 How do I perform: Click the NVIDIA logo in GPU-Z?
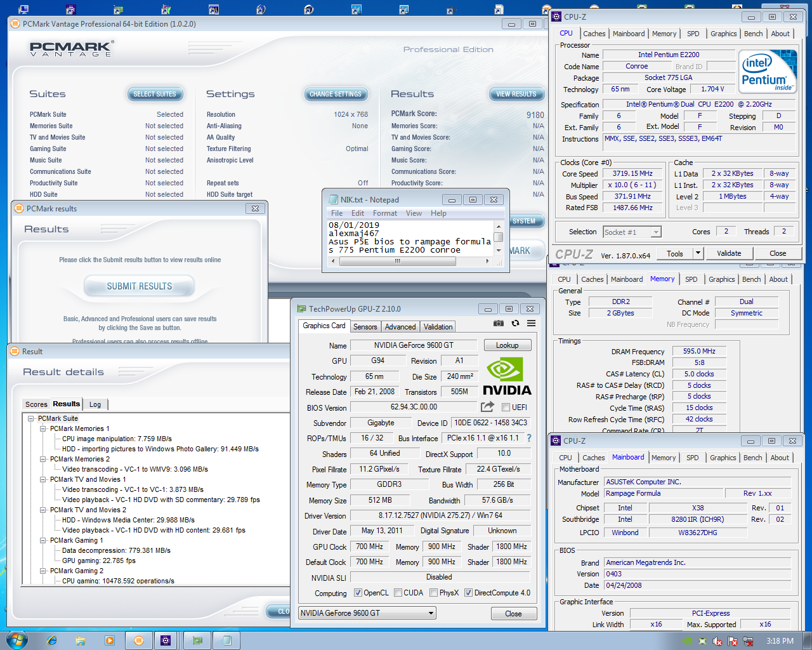click(507, 377)
